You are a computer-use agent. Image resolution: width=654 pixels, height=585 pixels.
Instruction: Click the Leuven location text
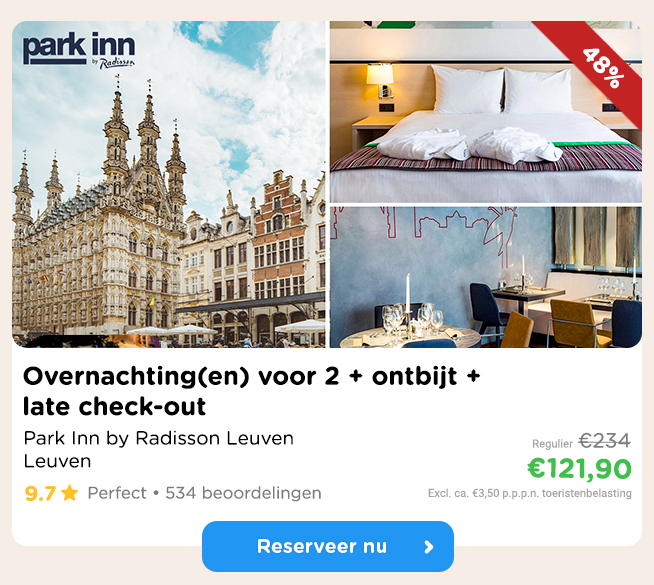pos(57,462)
